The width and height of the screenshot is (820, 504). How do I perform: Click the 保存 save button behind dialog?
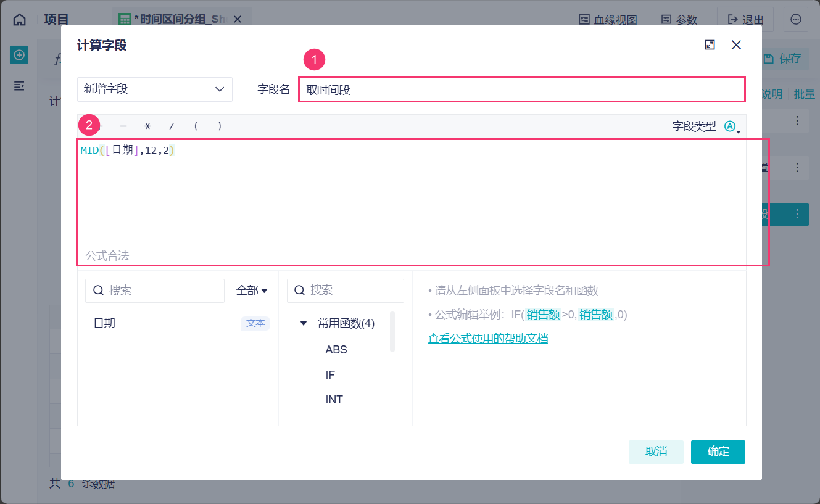(782, 59)
